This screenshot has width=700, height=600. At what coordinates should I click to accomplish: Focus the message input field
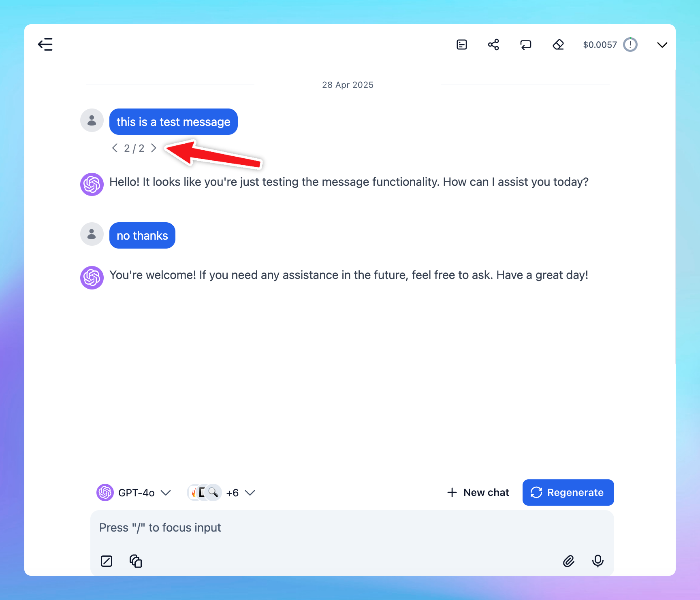pos(352,528)
